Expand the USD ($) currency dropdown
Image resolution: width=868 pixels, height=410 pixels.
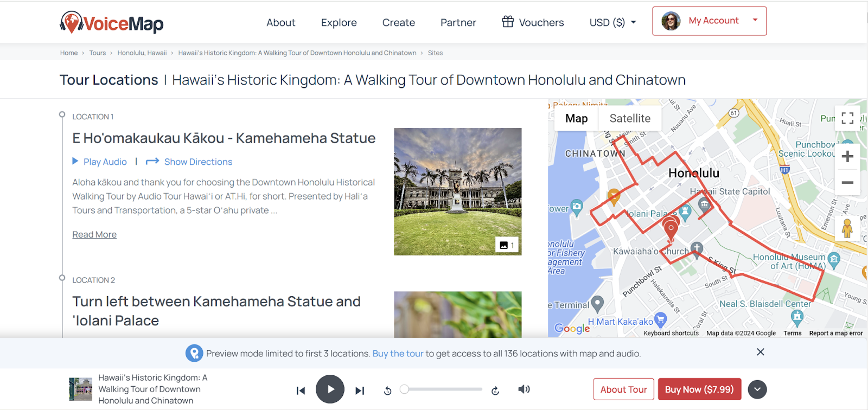[x=613, y=23]
